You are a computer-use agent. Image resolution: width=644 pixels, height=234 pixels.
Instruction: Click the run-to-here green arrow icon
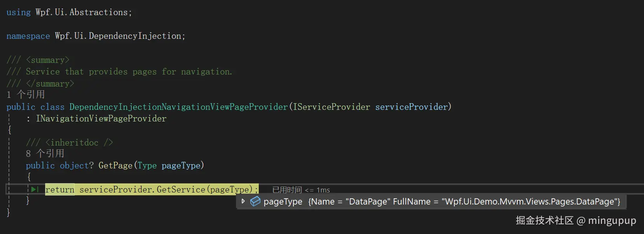point(35,189)
